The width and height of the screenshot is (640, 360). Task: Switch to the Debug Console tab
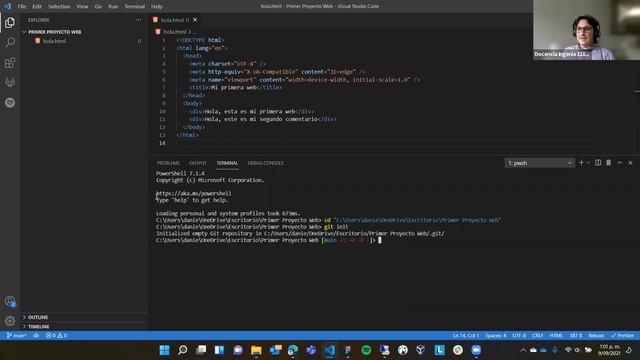point(265,163)
